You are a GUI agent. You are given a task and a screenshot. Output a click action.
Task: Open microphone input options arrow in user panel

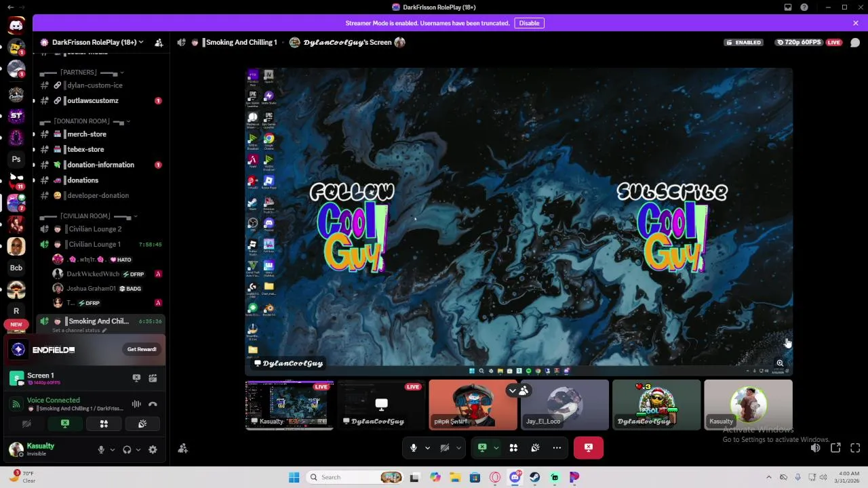click(x=113, y=449)
